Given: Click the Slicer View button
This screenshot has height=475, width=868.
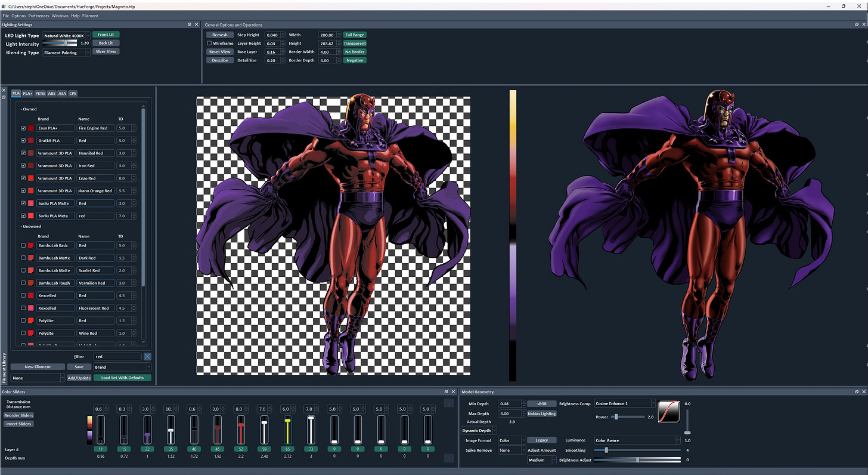Looking at the screenshot, I should click(106, 51).
